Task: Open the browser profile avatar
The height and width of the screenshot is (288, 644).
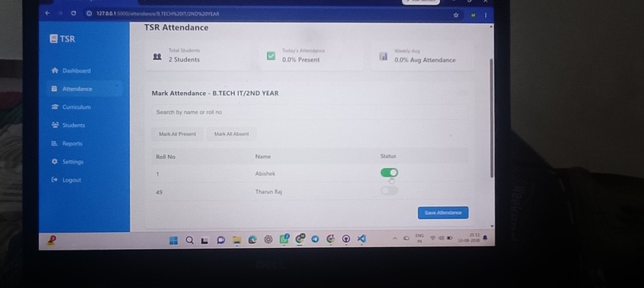Action: point(473,15)
